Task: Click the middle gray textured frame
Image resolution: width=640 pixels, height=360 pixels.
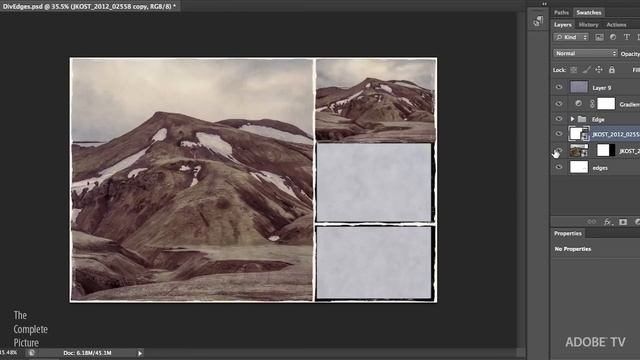Action: [x=374, y=182]
